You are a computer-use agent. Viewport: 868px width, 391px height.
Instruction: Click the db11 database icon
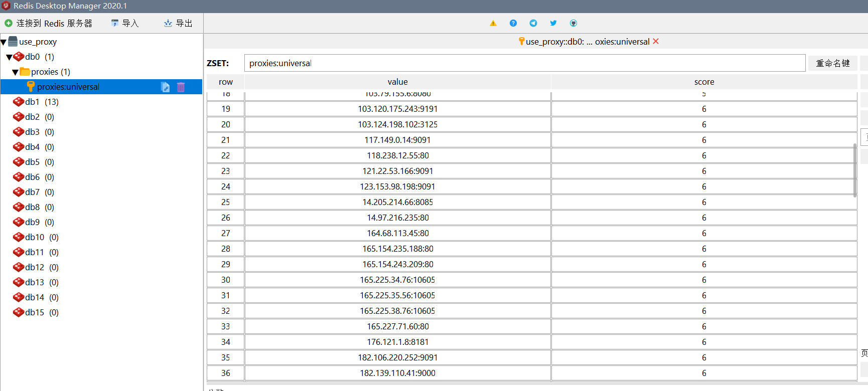click(x=19, y=252)
